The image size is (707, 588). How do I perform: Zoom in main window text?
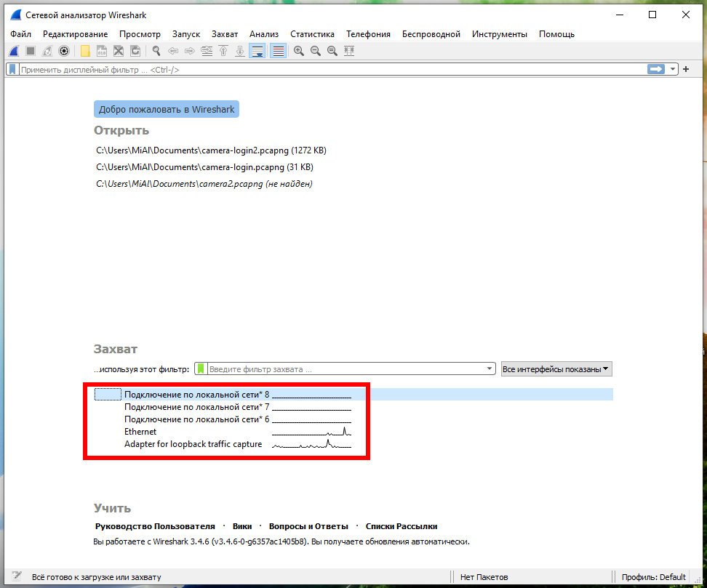[x=298, y=51]
